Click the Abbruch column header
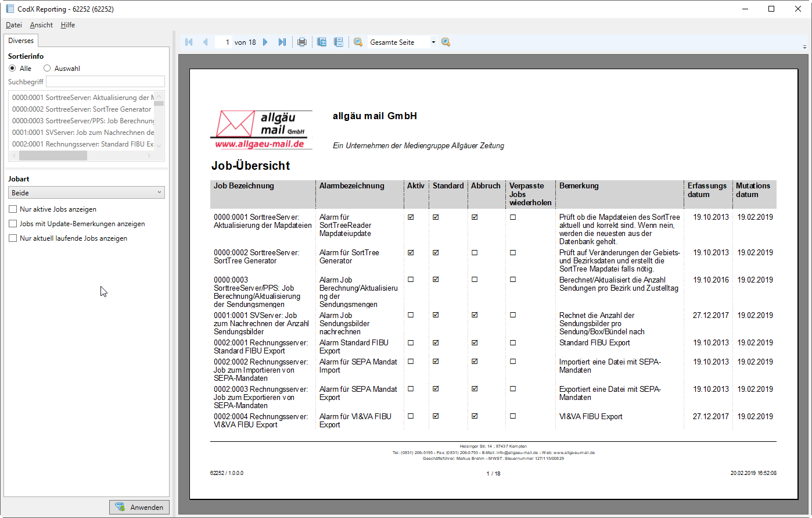812x518 pixels. click(486, 186)
